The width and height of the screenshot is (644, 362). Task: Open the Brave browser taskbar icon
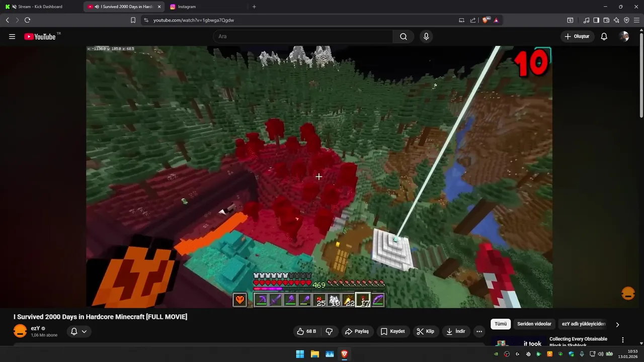point(344,354)
